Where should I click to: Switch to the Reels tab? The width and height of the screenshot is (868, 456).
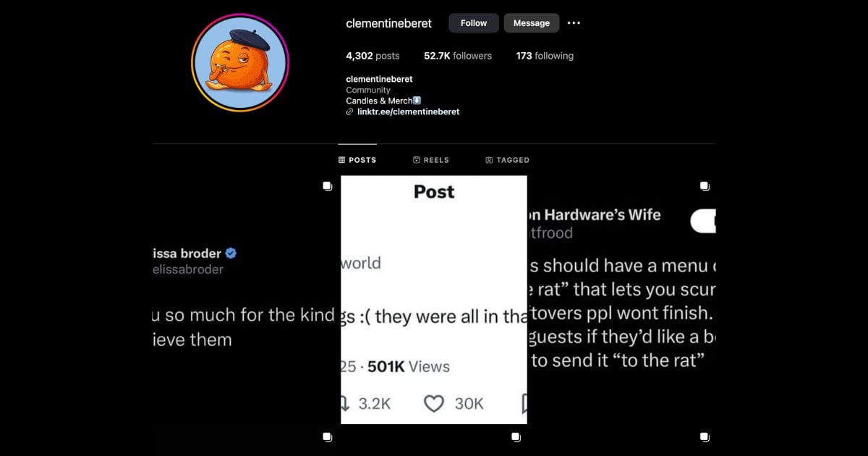point(430,160)
